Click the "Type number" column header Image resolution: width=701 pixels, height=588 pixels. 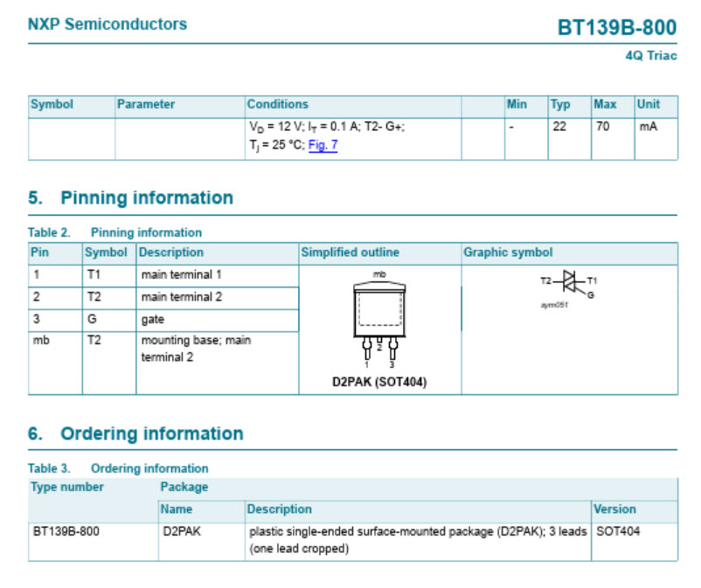[x=67, y=487]
